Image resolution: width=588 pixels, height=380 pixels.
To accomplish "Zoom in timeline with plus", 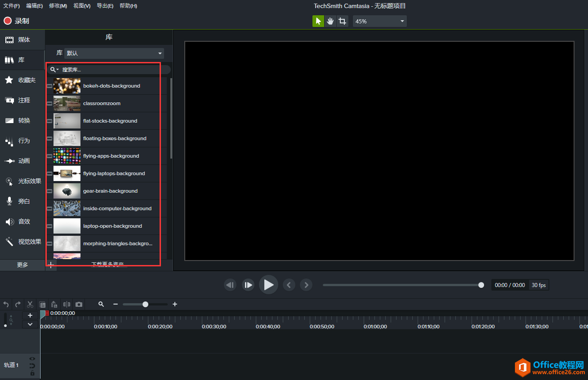I will [175, 304].
